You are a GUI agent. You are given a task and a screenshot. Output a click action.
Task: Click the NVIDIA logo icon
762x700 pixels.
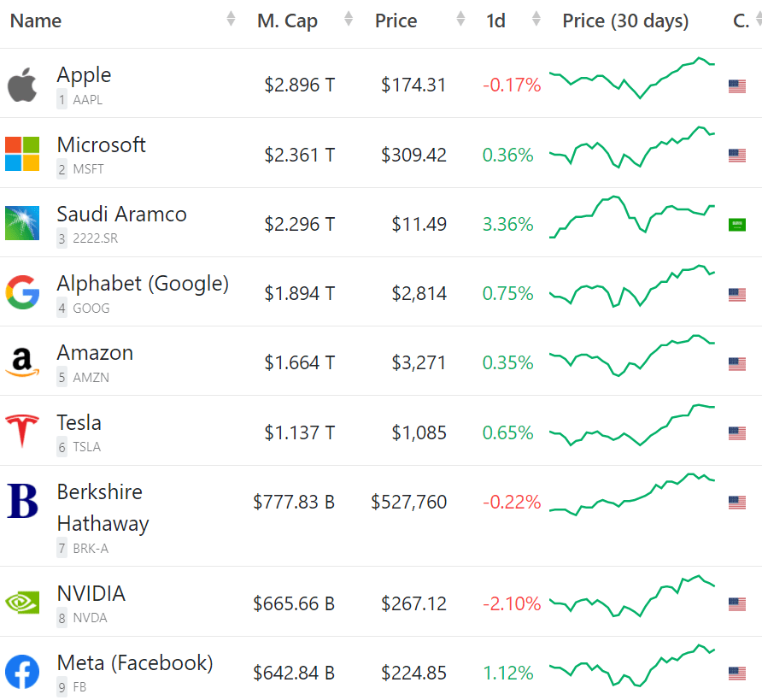click(x=22, y=603)
